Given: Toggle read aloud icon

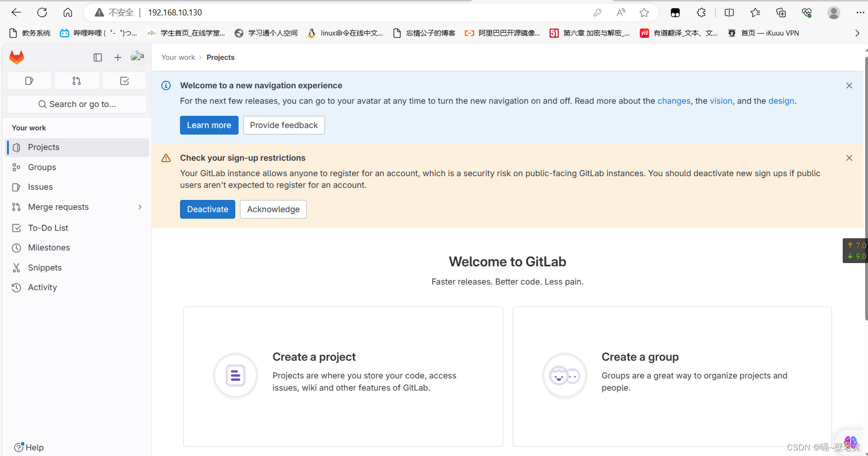Looking at the screenshot, I should pyautogui.click(x=621, y=13).
